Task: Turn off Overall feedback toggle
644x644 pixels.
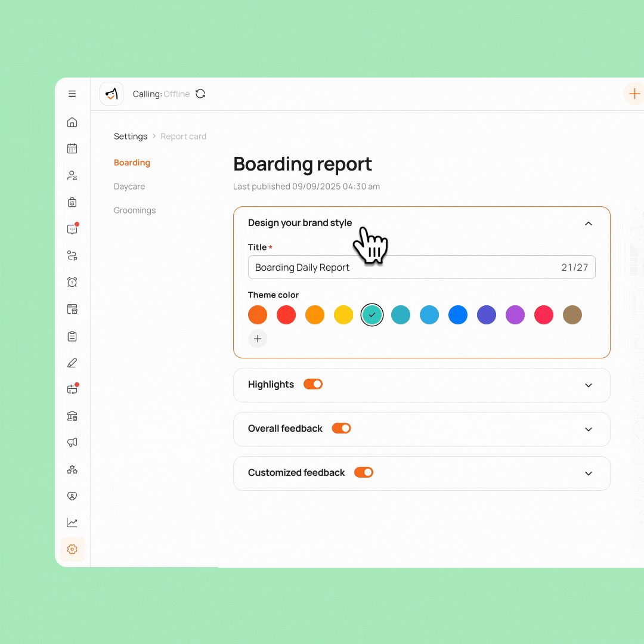Action: pyautogui.click(x=341, y=428)
